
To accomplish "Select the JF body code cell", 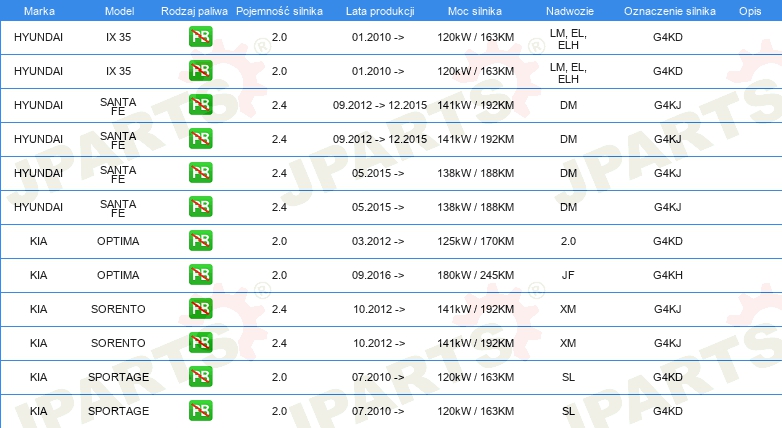I will point(568,275).
